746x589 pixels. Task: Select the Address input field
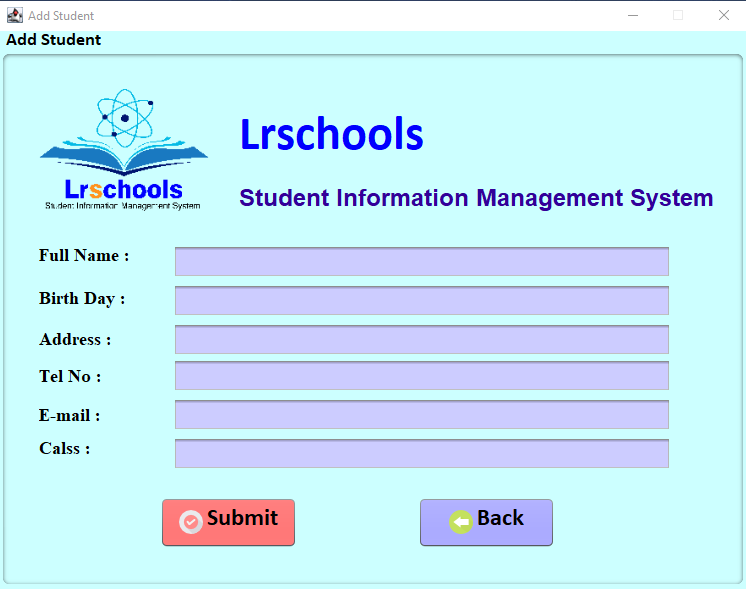(x=422, y=339)
